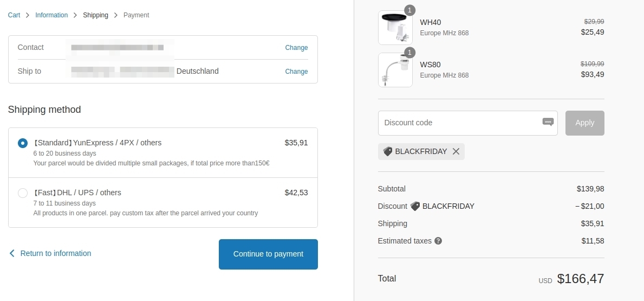This screenshot has width=644, height=301.
Task: Click the tag icon on BLACKFRIDAY chip
Action: coord(388,151)
